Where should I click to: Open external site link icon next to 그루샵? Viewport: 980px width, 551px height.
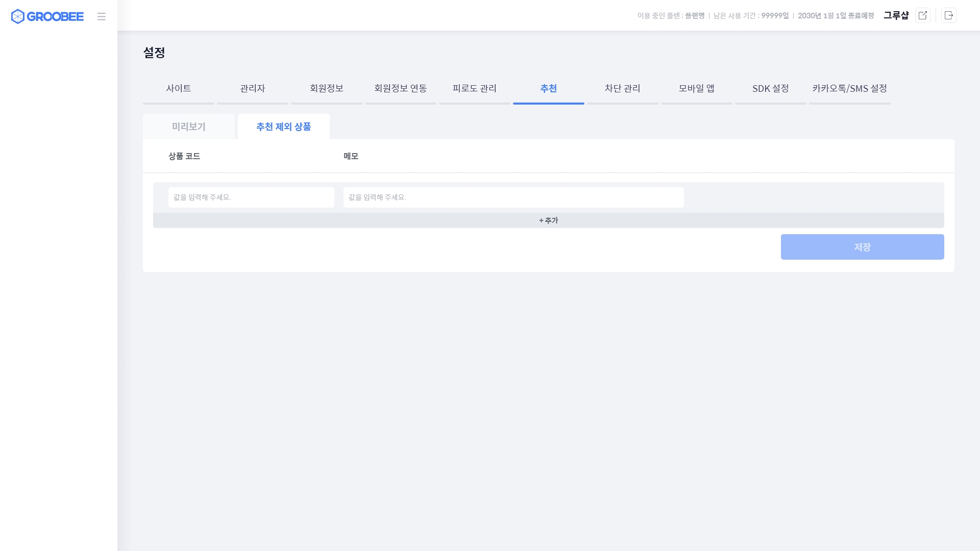coord(922,15)
